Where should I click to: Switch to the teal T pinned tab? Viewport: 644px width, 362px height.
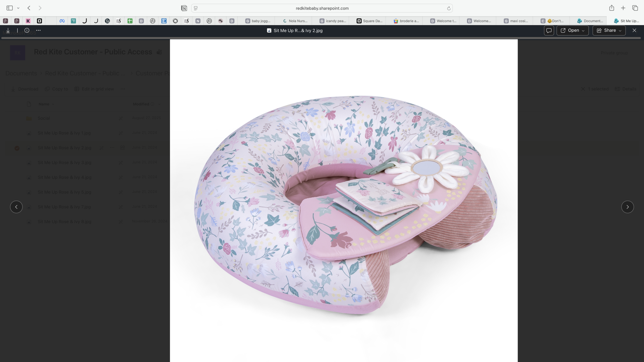point(73,21)
